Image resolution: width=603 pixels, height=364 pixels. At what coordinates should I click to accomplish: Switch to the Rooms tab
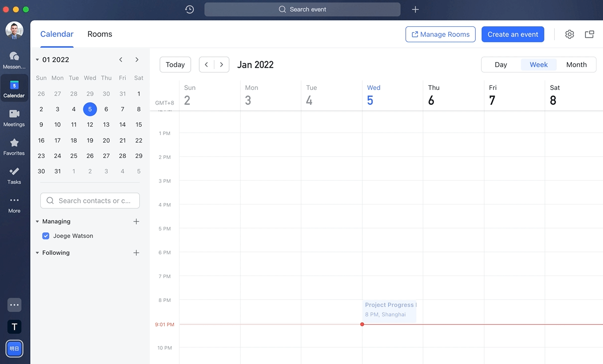(x=100, y=34)
